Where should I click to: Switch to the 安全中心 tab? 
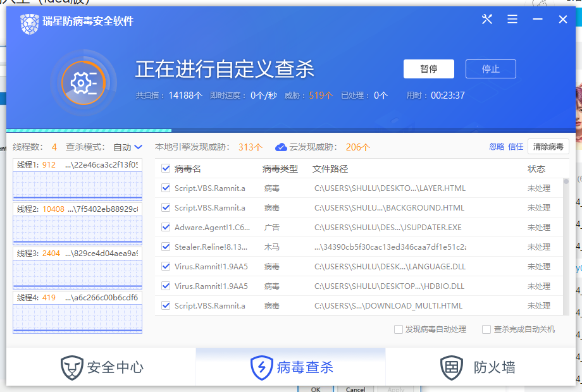click(101, 367)
